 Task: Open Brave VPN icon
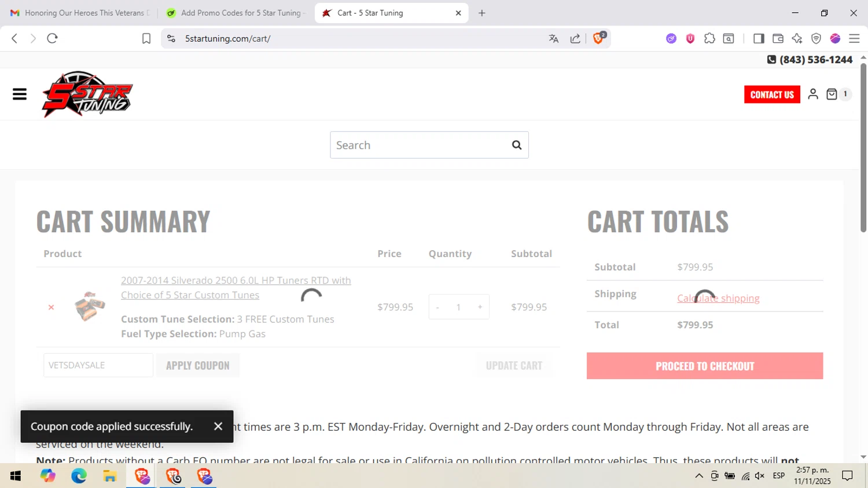pyautogui.click(x=816, y=38)
